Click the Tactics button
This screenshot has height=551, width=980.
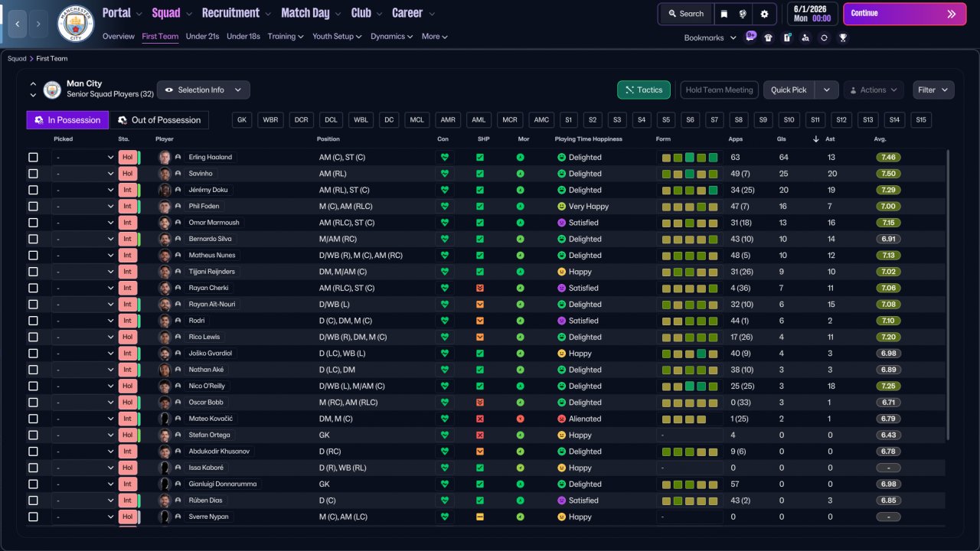pos(643,90)
